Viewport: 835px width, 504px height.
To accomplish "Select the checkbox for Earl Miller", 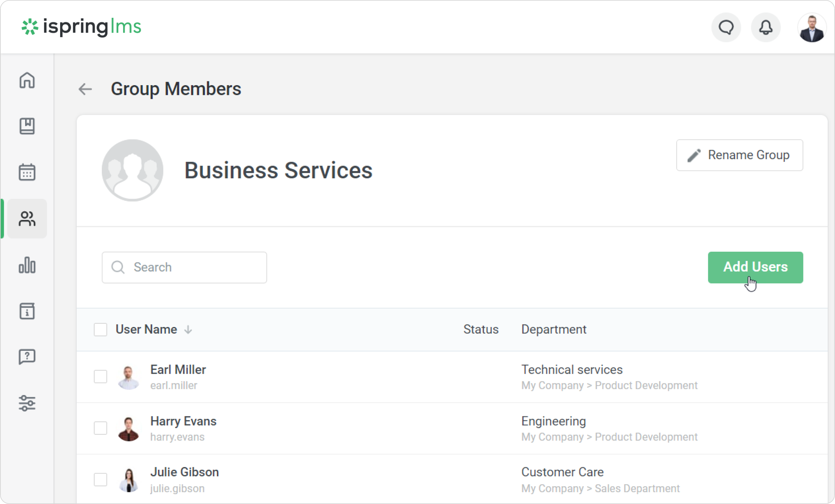I will [x=100, y=376].
